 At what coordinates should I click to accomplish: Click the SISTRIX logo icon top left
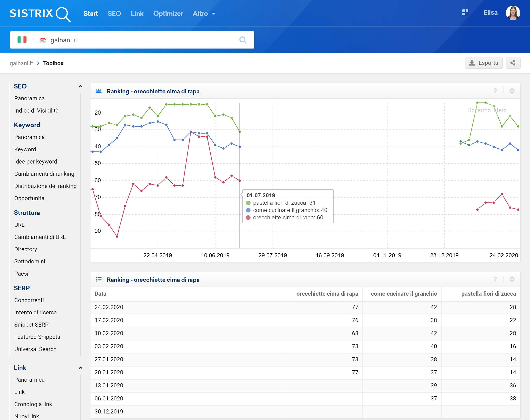click(40, 13)
